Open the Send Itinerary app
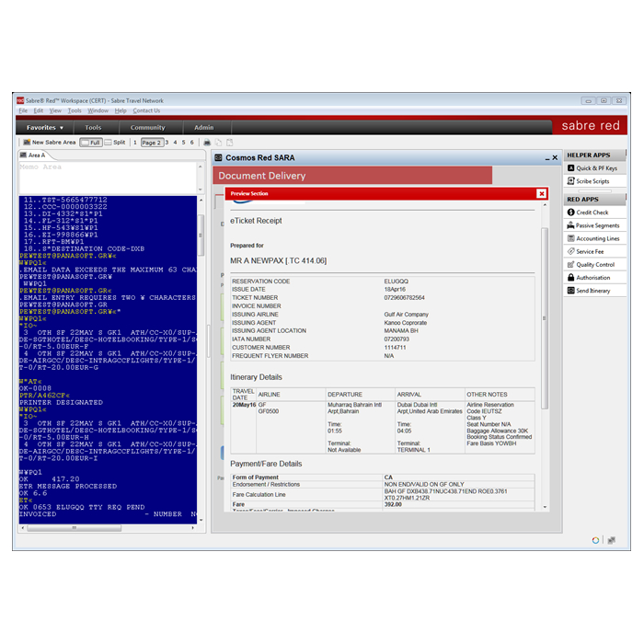Viewport: 644px width, 644px height. tap(592, 291)
